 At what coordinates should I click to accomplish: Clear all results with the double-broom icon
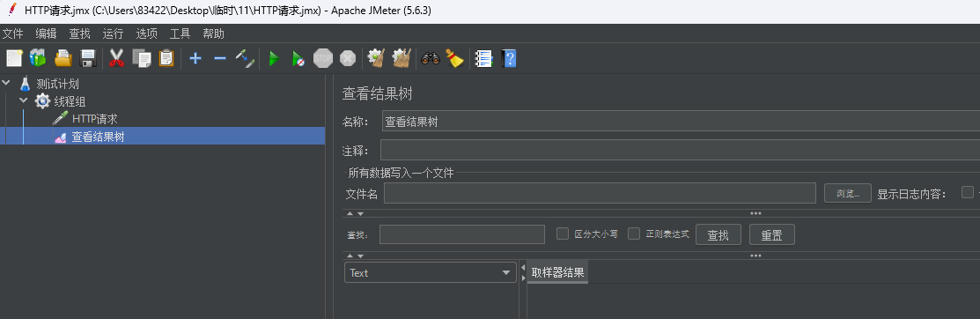point(401,59)
